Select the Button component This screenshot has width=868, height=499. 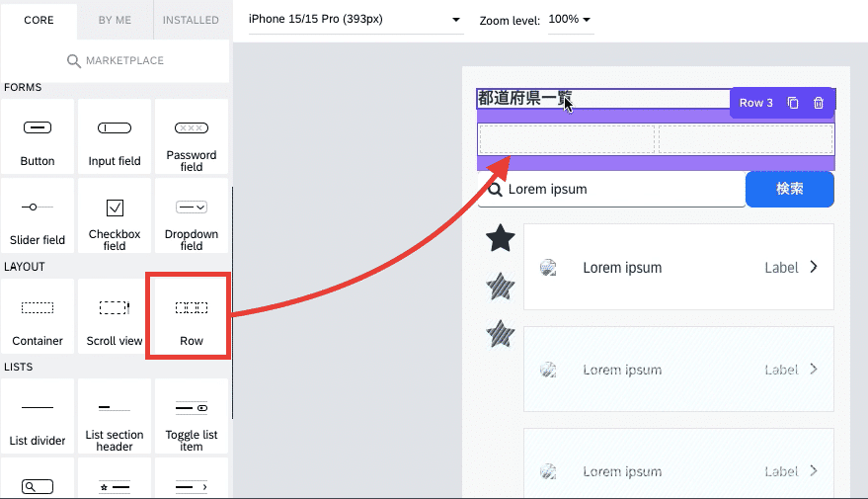[38, 136]
